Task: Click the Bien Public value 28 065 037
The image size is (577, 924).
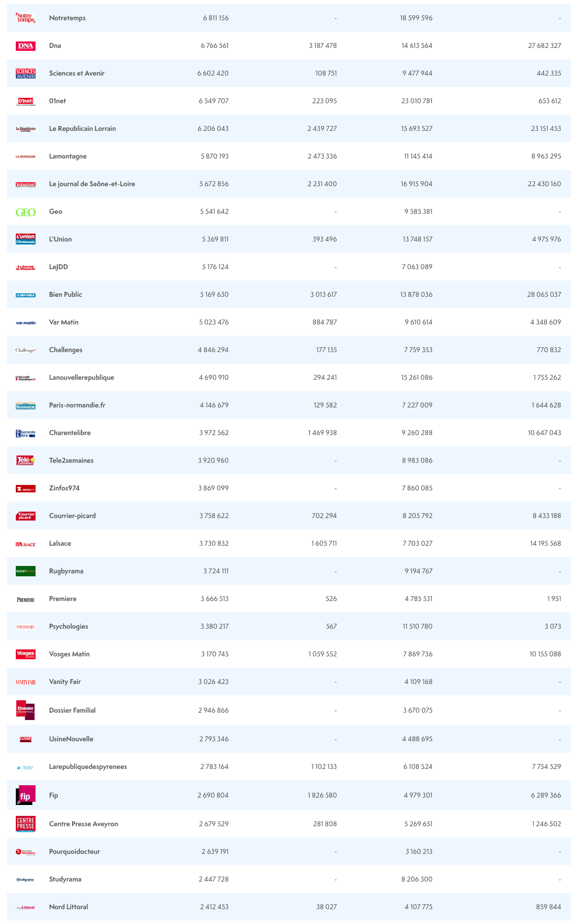Action: click(544, 295)
